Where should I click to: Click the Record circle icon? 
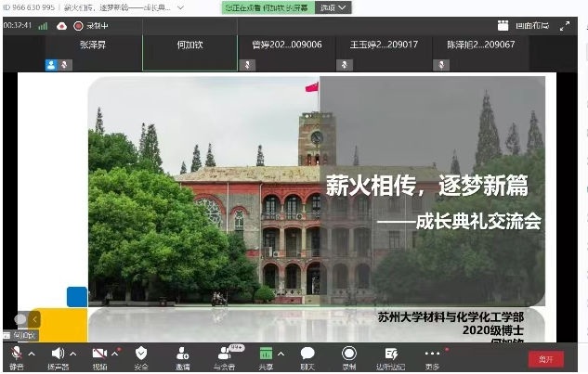pyautogui.click(x=349, y=354)
